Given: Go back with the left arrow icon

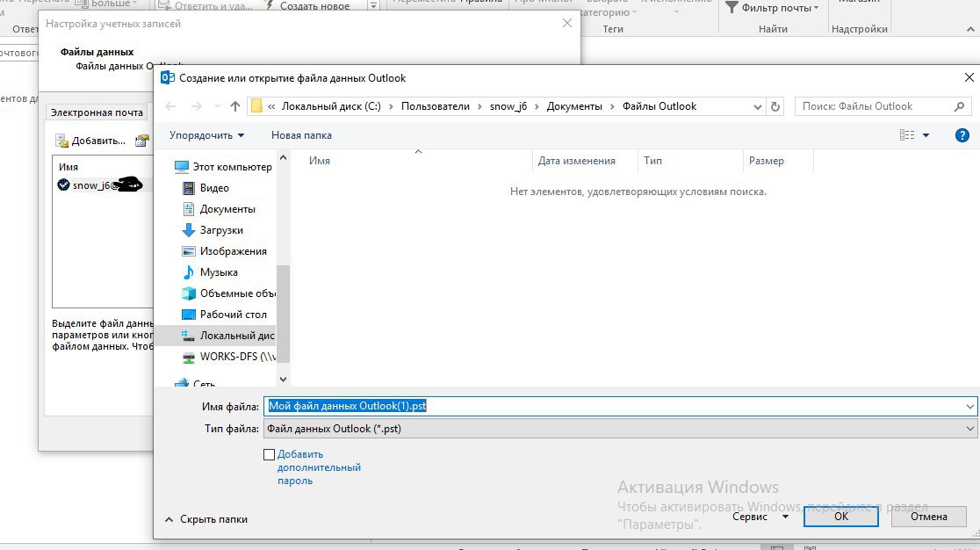Looking at the screenshot, I should 170,106.
